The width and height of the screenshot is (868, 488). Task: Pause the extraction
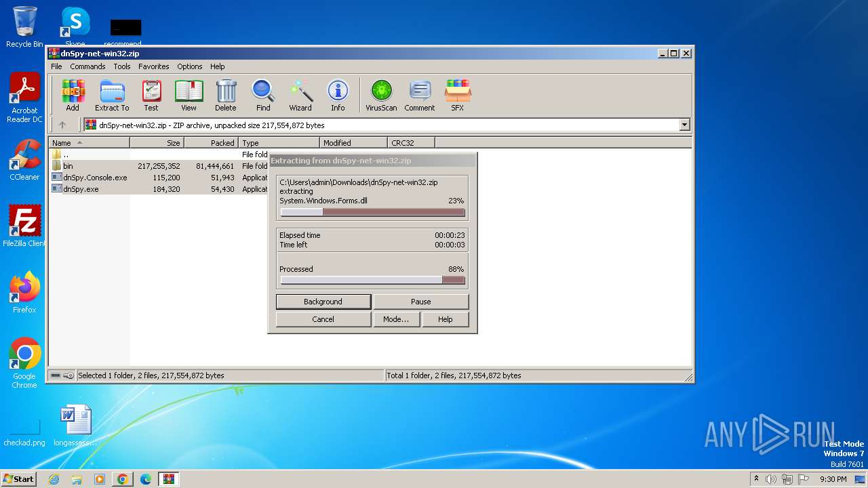click(420, 302)
